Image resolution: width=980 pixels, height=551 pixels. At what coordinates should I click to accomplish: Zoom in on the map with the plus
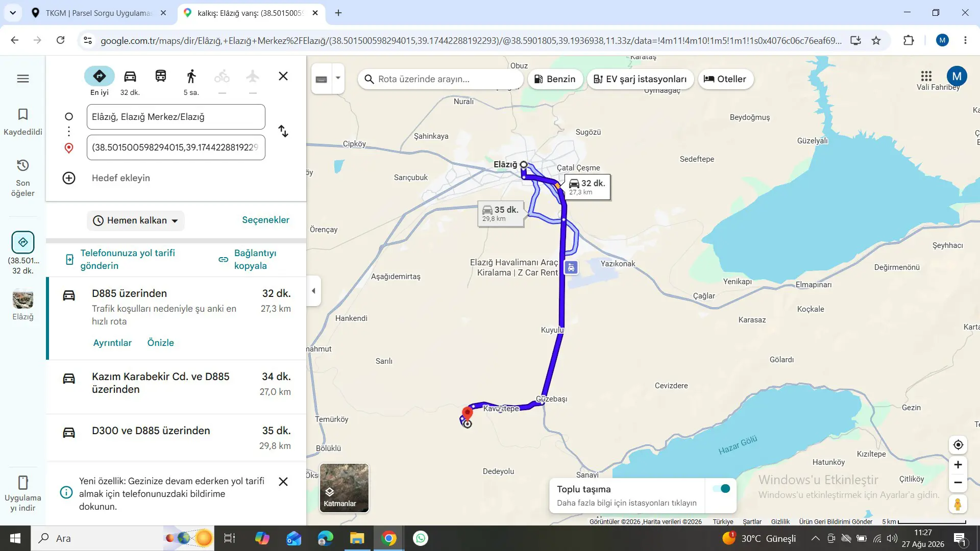958,465
